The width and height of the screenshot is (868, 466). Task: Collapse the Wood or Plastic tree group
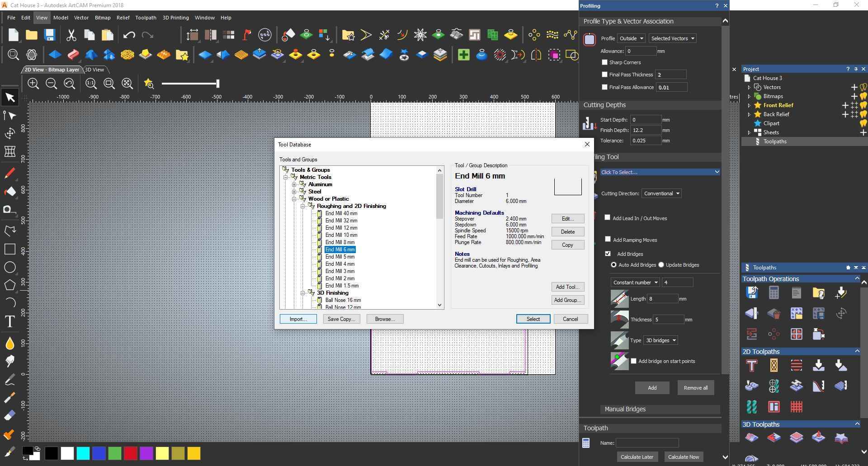[294, 199]
